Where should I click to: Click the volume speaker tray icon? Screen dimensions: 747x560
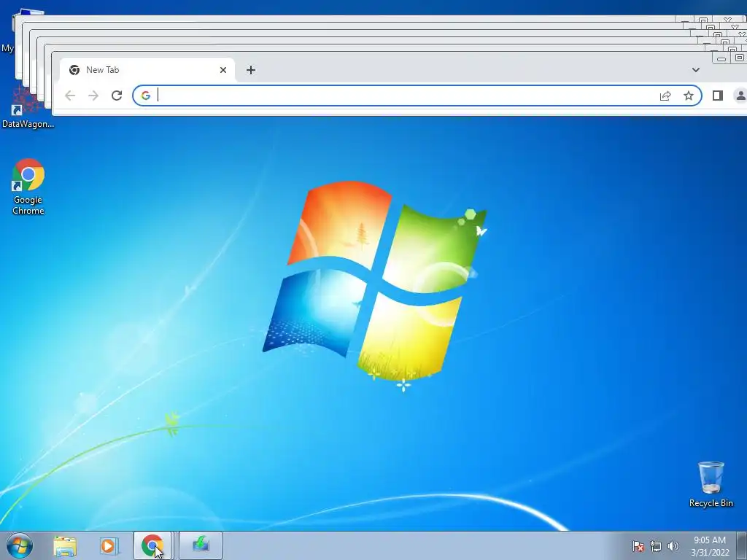pos(673,546)
